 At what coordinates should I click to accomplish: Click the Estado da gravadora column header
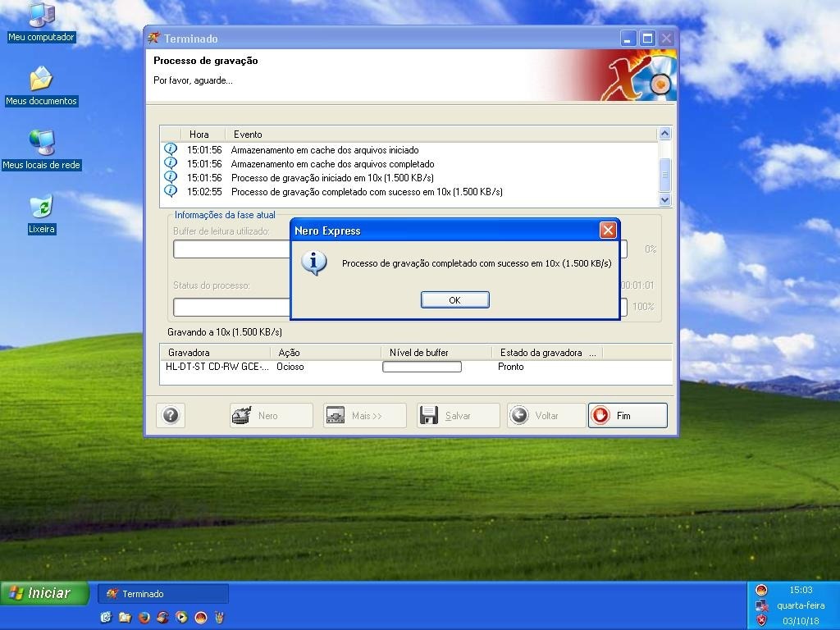(547, 353)
